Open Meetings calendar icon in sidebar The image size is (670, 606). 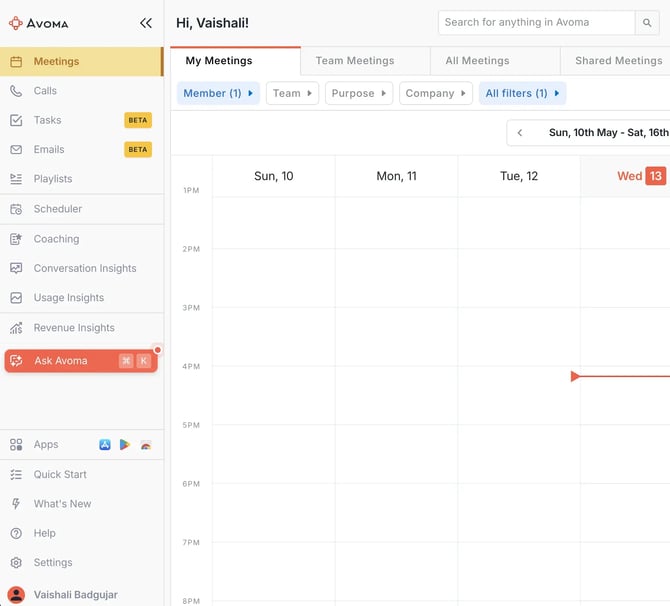(x=16, y=62)
